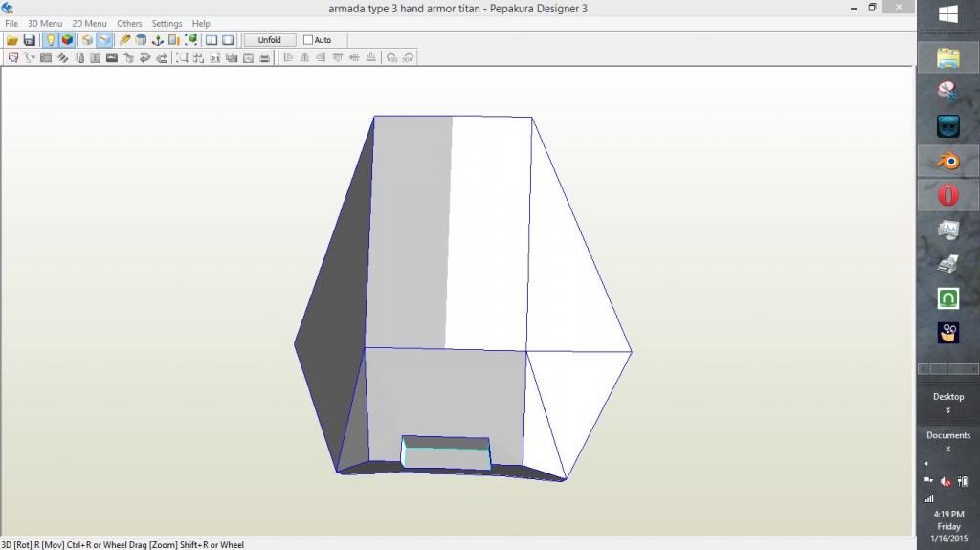
Task: Click the rotate 90 clockwise icon
Action: [408, 57]
